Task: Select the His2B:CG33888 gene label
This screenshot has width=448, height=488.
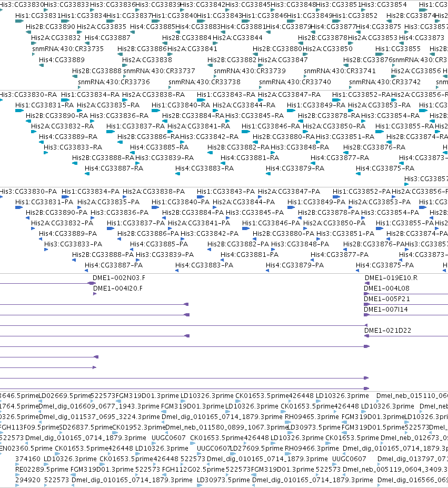Action: pos(97,71)
